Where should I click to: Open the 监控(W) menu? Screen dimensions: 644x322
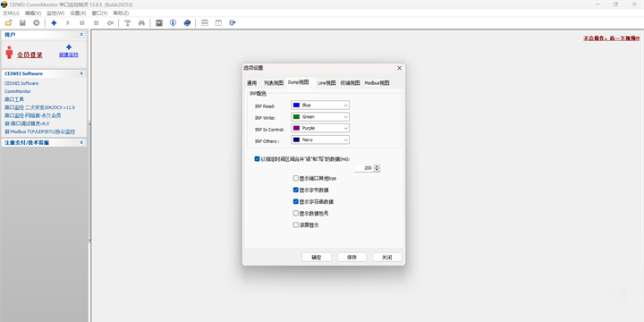click(55, 13)
